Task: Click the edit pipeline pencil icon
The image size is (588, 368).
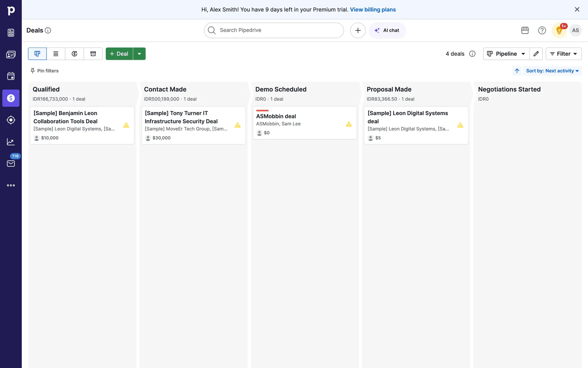Action: click(536, 54)
